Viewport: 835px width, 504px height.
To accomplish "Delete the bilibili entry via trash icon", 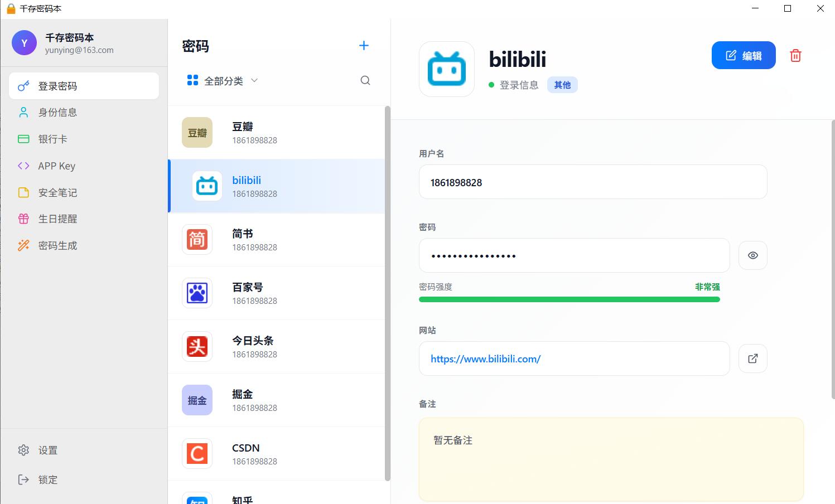I will [795, 55].
